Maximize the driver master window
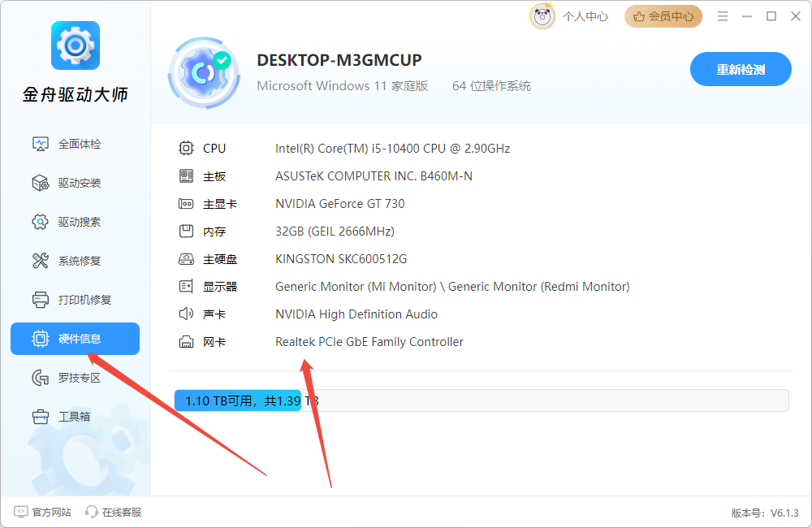The height and width of the screenshot is (528, 812). 771,16
